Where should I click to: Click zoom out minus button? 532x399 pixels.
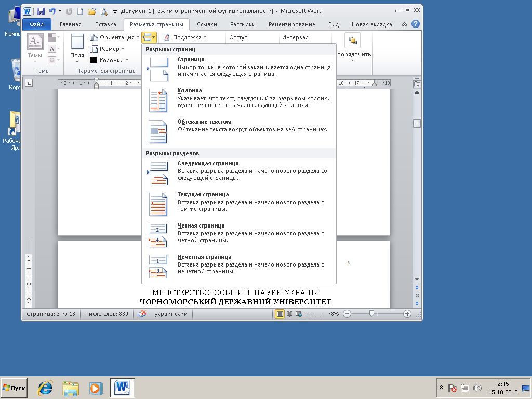(347, 314)
